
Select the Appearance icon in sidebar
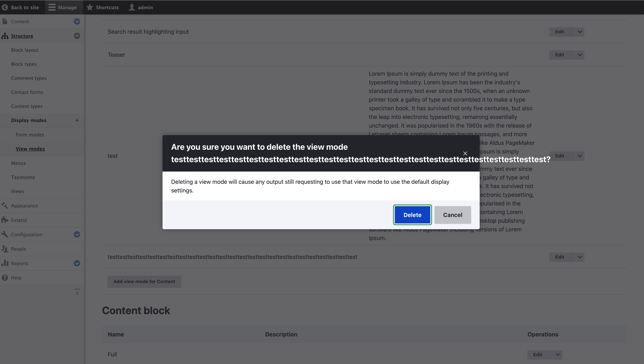pos(5,205)
